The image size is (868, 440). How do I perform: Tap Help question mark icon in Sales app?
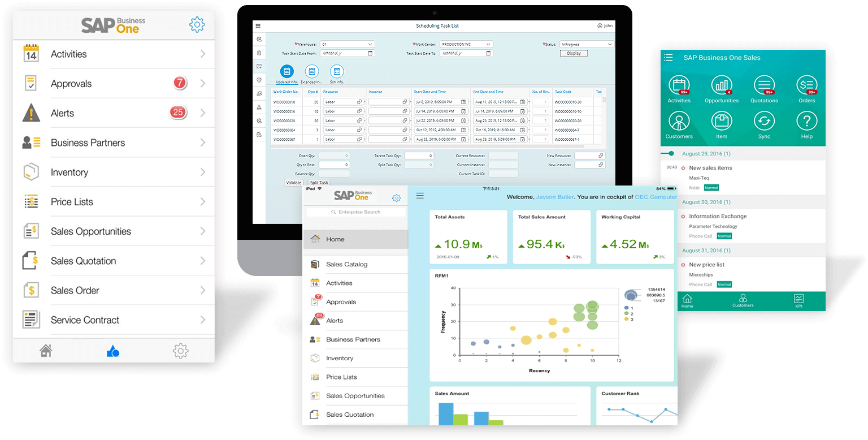click(x=807, y=121)
